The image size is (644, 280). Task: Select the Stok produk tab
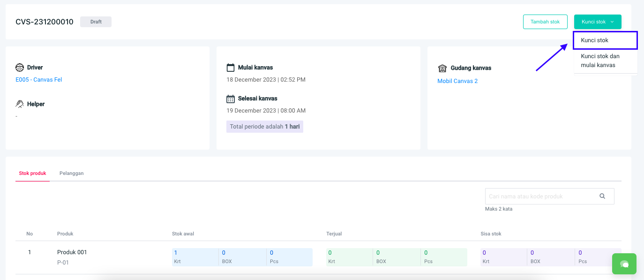tap(32, 174)
